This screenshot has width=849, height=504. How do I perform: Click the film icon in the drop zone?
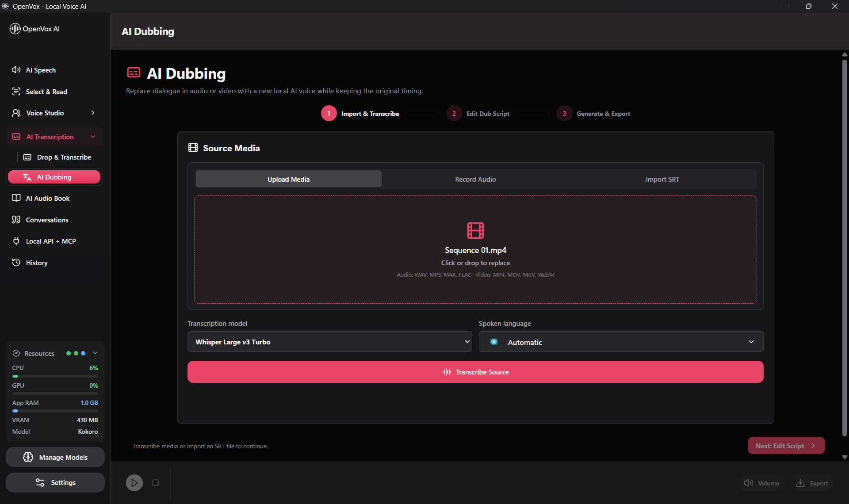pyautogui.click(x=475, y=230)
